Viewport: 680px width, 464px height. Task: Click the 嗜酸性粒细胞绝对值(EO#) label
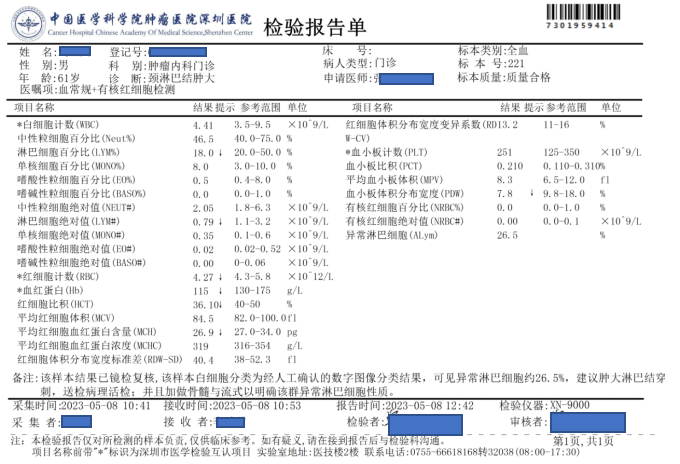76,249
